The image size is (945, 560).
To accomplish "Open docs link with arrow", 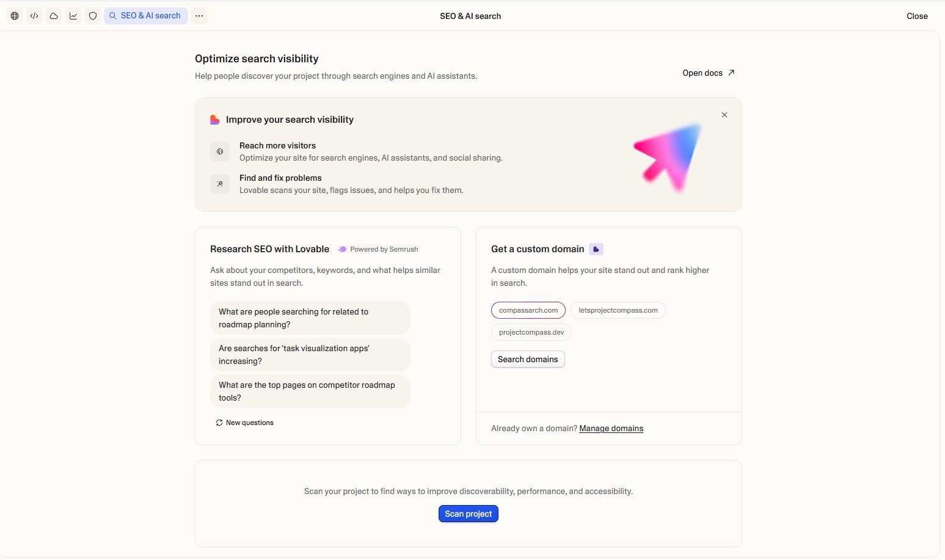I will tap(709, 73).
